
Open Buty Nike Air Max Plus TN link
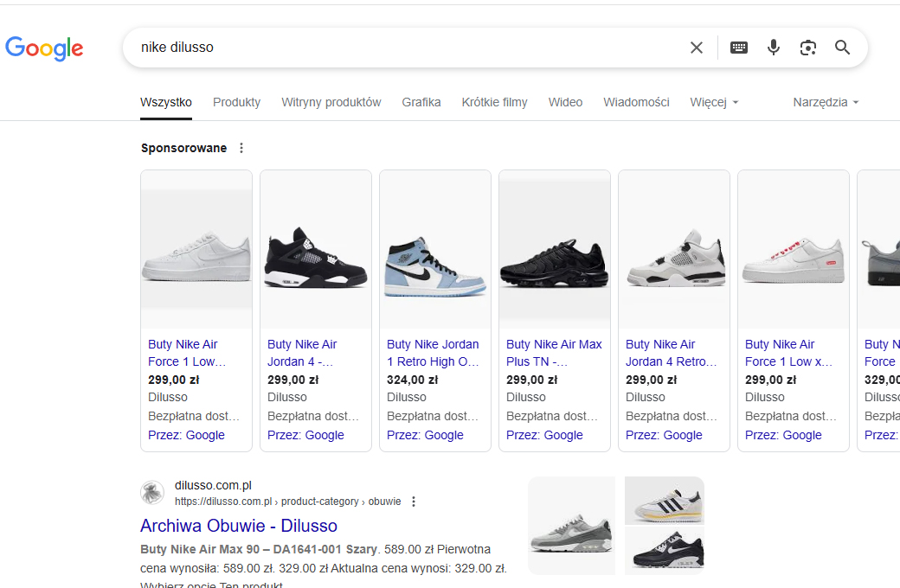point(554,353)
